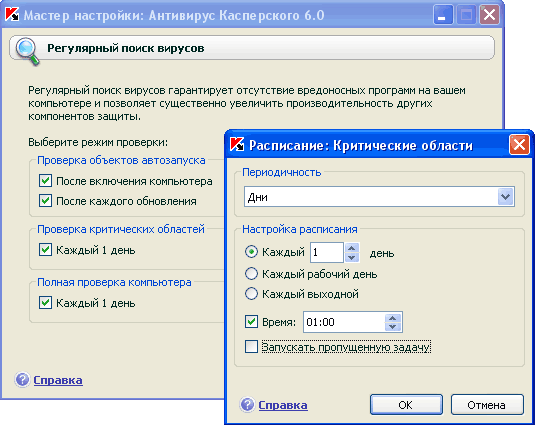This screenshot has width=535, height=425.
Task: Increase the Время value with the up arrow
Action: [x=393, y=318]
